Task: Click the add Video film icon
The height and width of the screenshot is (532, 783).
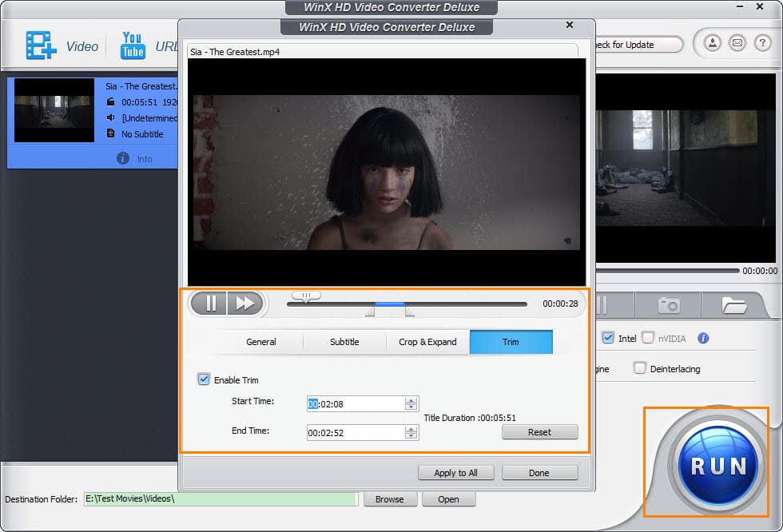Action: pos(41,46)
